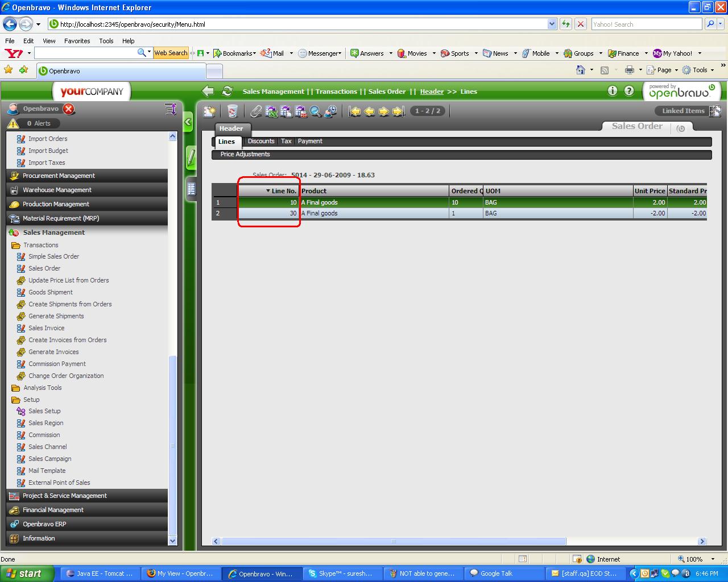Click the browser Stop button
The image size is (728, 582).
(581, 24)
